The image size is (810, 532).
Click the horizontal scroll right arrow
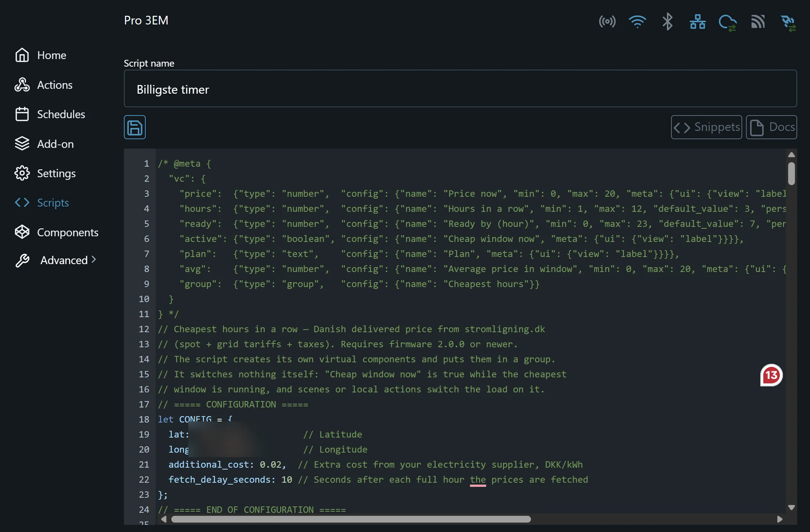coord(779,519)
